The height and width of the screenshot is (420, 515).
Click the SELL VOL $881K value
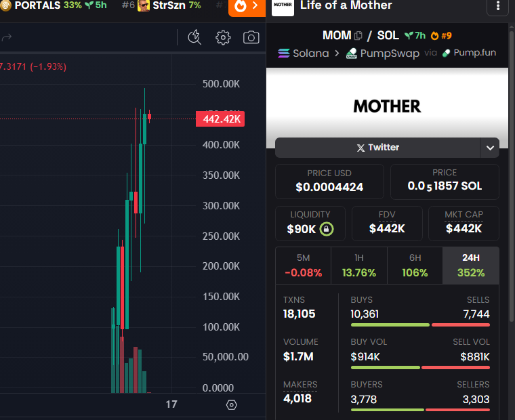point(475,356)
